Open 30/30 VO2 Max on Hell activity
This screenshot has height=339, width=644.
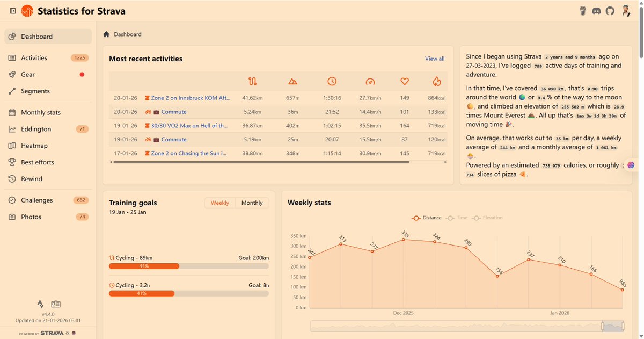(189, 126)
